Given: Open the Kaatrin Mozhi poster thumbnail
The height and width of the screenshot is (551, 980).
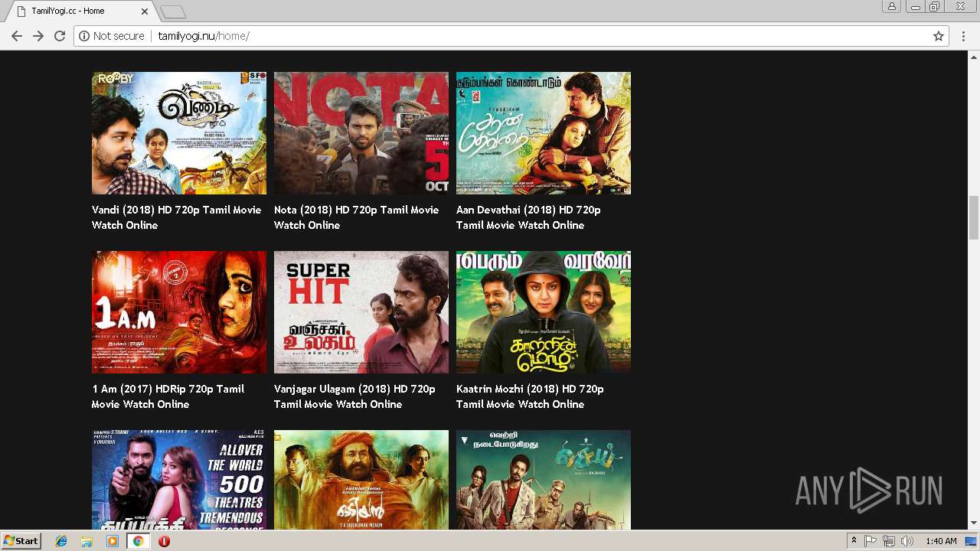Looking at the screenshot, I should tap(544, 312).
